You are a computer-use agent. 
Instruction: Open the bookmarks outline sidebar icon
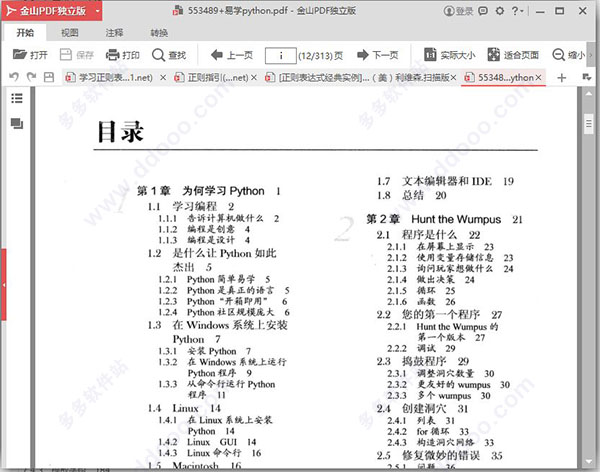17,98
